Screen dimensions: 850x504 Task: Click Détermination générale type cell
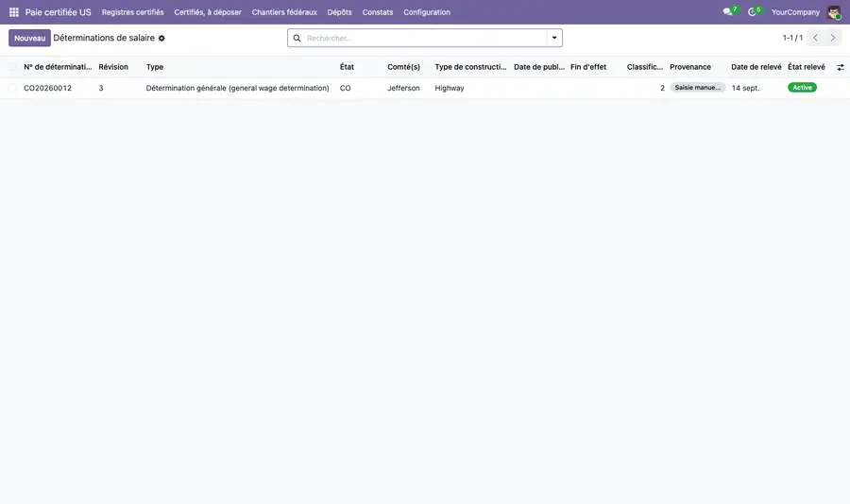pos(237,88)
